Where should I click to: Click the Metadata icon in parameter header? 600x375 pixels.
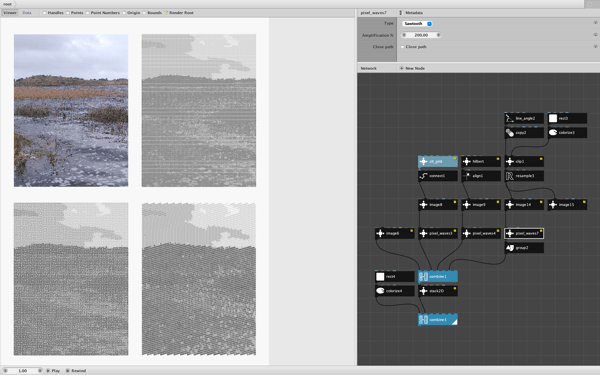pos(401,13)
